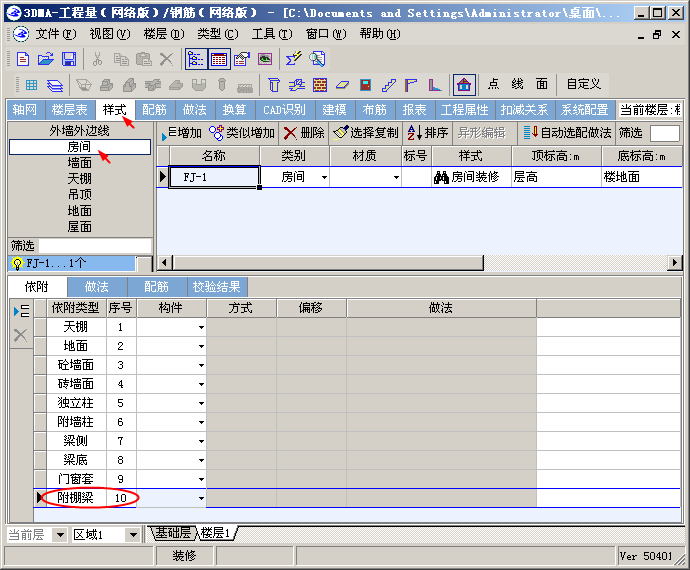Click the horizontal scrollbar right arrow
This screenshot has height=570, width=690.
[675, 263]
